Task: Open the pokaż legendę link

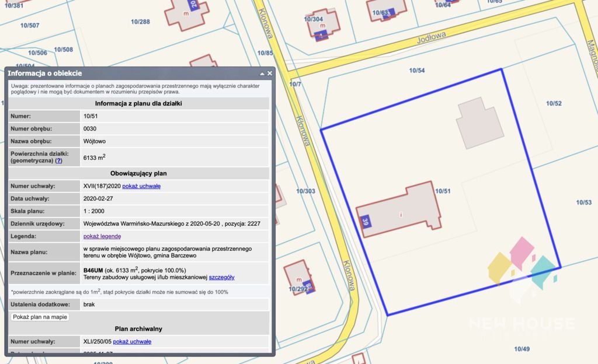Action: click(x=102, y=236)
